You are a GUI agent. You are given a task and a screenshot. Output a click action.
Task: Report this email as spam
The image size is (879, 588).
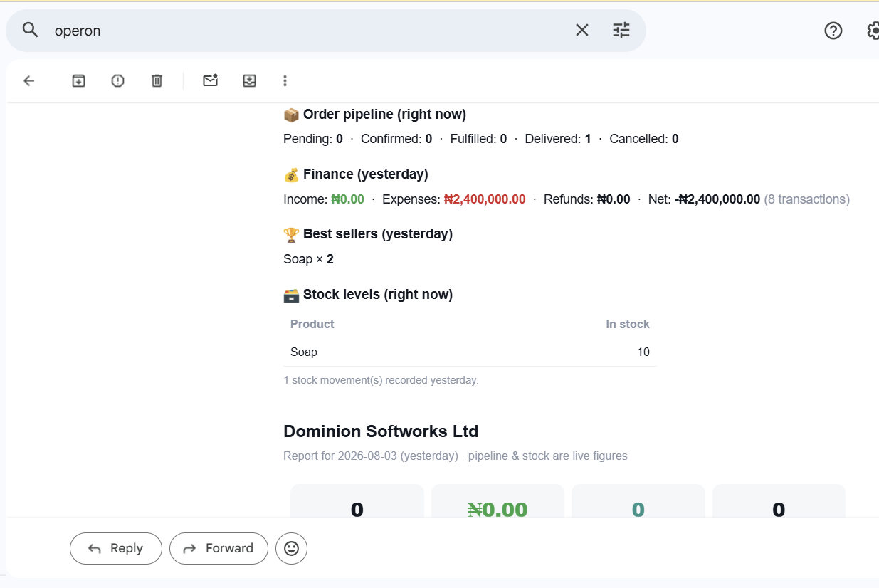[117, 81]
